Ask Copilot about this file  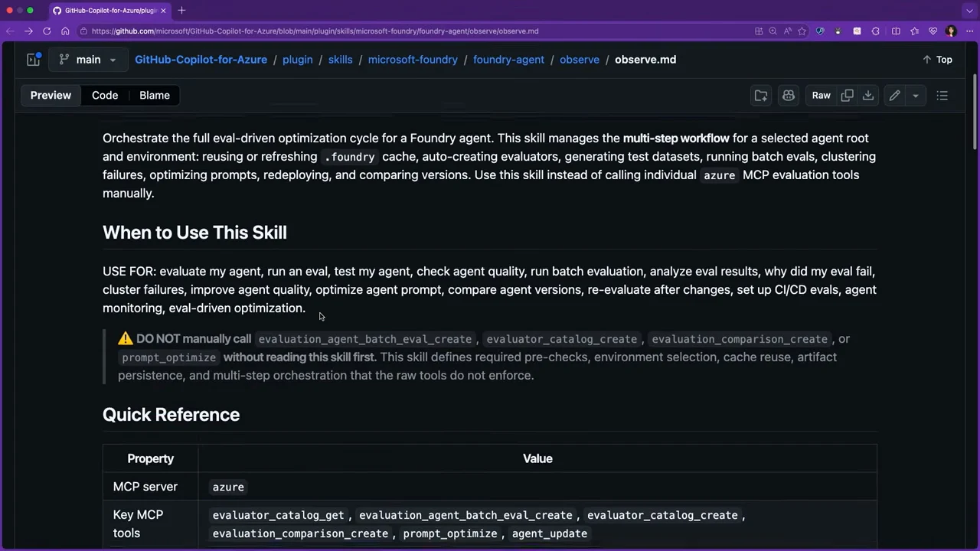coord(789,96)
